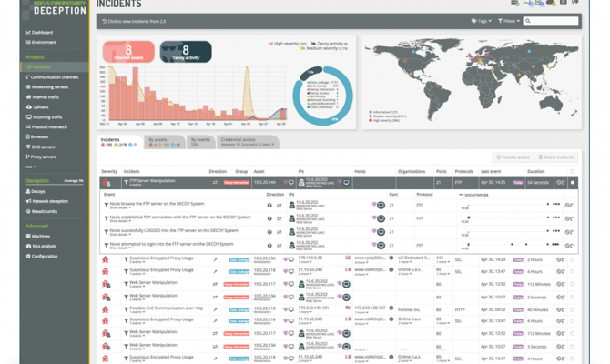Click Communication channels sidebar icon
This screenshot has height=364, width=610.
28,77
